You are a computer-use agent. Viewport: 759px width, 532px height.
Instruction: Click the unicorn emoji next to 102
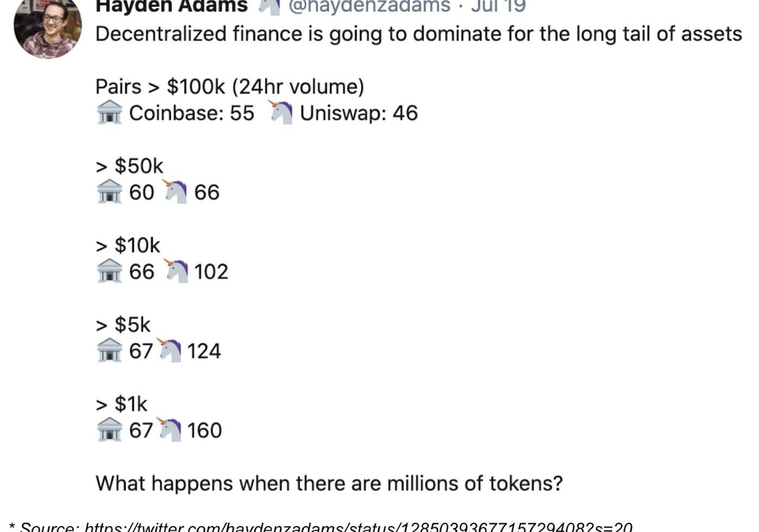point(176,271)
